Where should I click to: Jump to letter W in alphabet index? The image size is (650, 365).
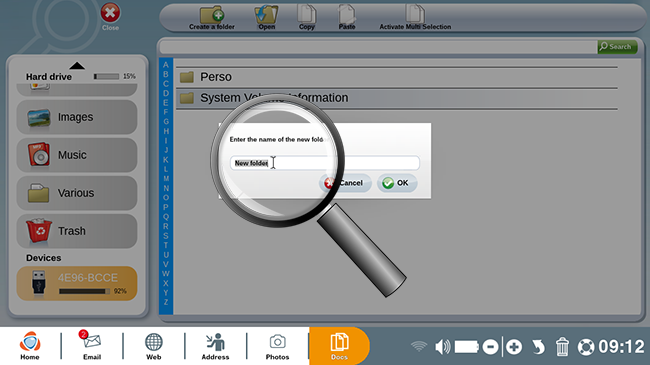coord(166,274)
